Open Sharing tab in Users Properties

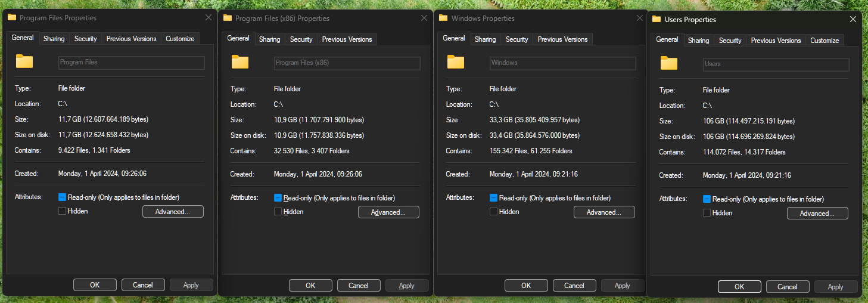click(x=698, y=41)
